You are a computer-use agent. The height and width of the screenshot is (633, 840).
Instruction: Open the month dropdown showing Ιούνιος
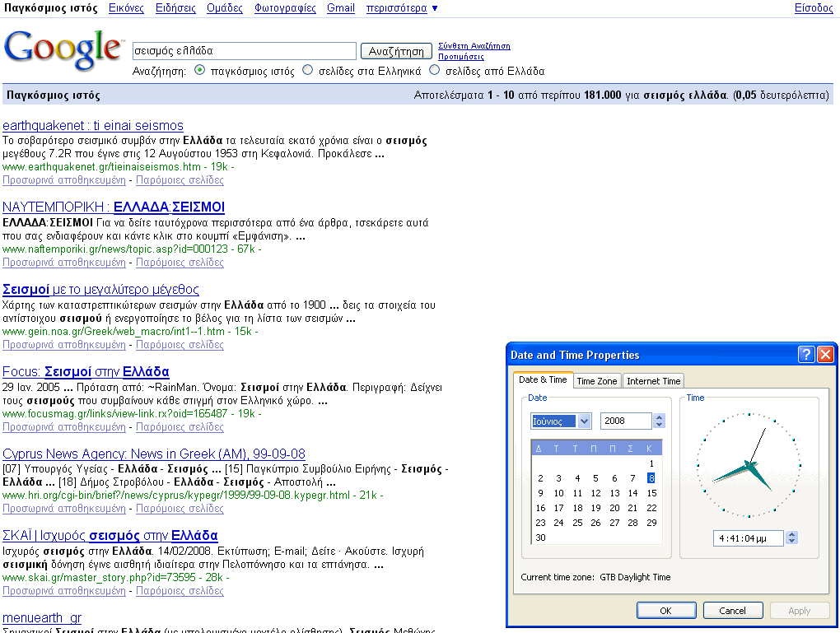(584, 421)
